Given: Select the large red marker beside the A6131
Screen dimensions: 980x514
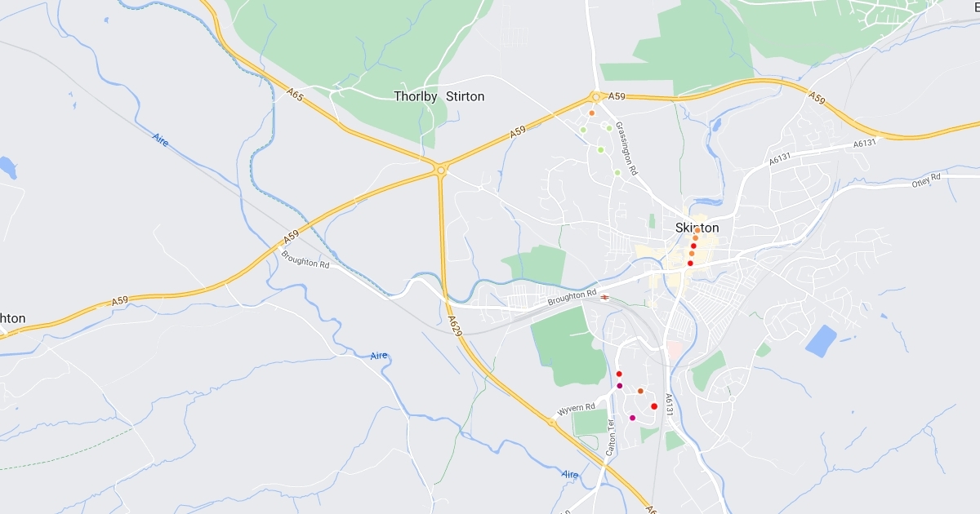Looking at the screenshot, I should 654,405.
